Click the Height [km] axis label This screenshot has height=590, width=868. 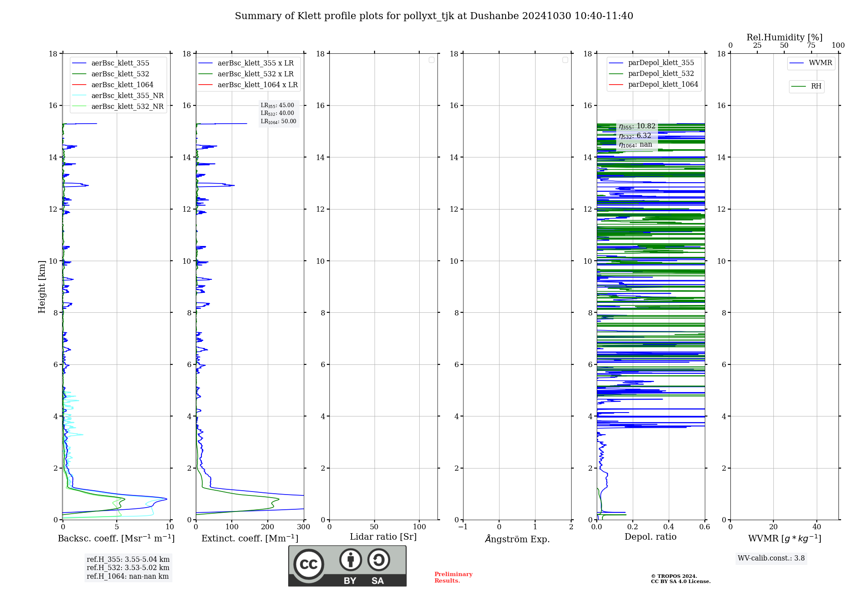pos(42,287)
